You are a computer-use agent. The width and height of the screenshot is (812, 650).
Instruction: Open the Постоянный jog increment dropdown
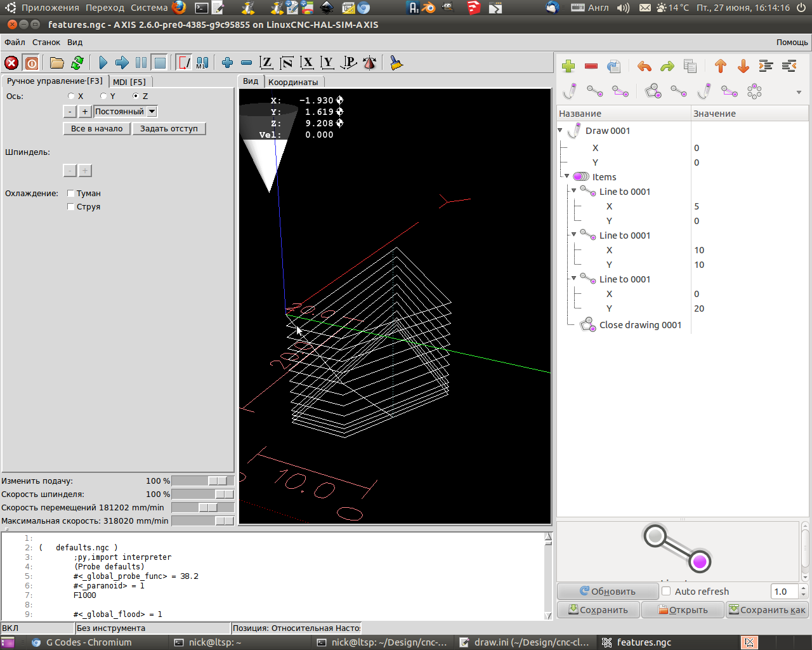(x=152, y=112)
